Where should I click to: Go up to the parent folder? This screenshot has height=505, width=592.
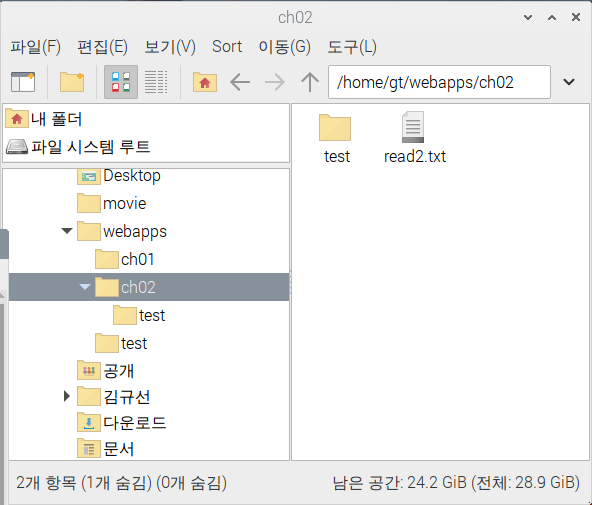(310, 82)
